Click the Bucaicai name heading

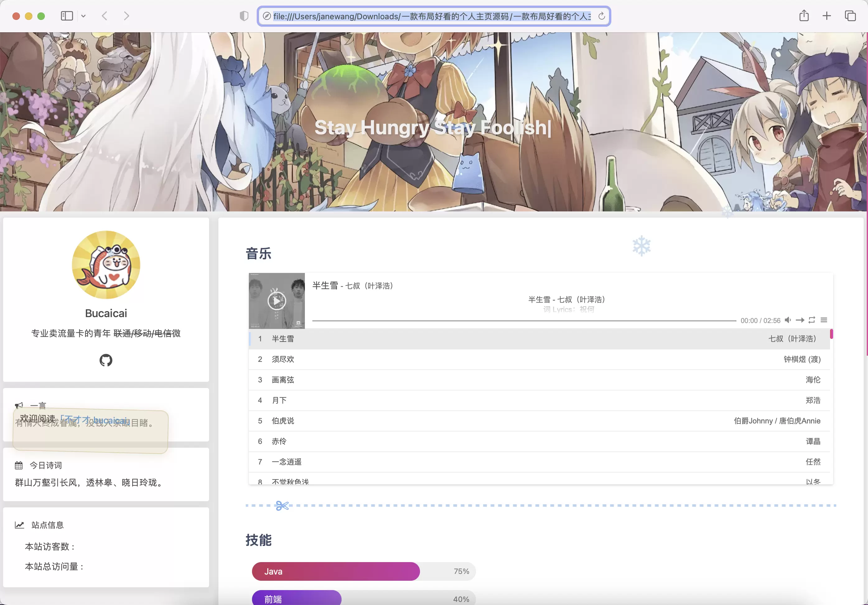click(x=106, y=313)
